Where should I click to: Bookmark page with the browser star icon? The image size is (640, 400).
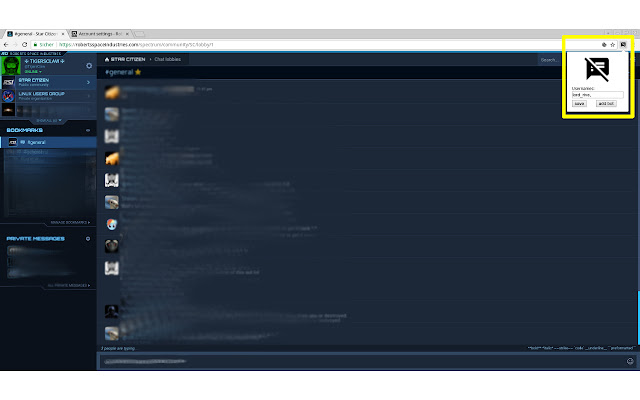[x=613, y=44]
